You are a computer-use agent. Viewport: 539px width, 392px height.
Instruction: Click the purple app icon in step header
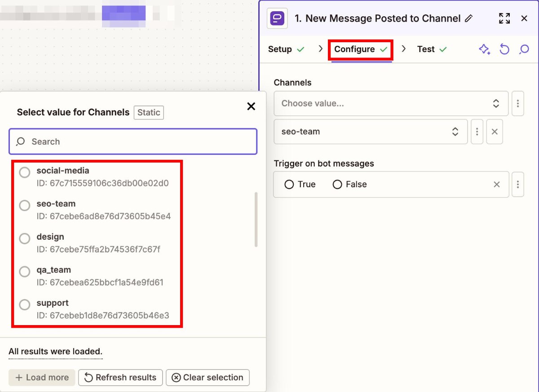click(277, 18)
